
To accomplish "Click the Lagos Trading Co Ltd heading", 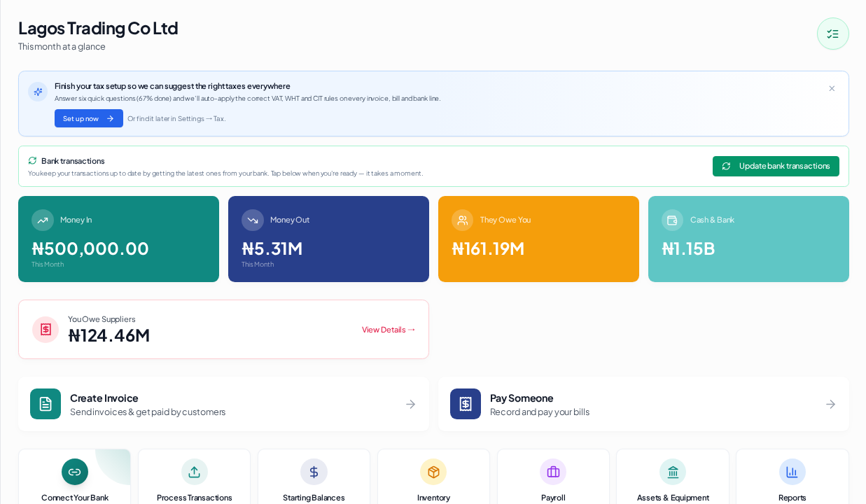I will 98,28.
